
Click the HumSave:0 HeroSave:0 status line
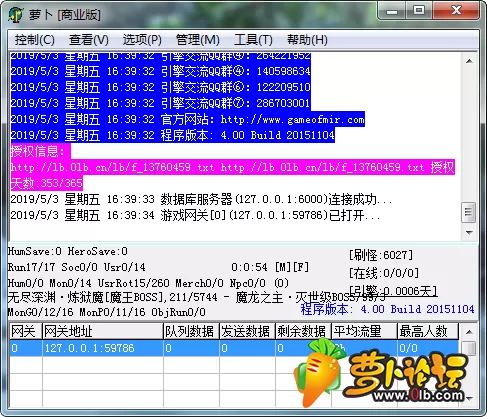coord(68,251)
